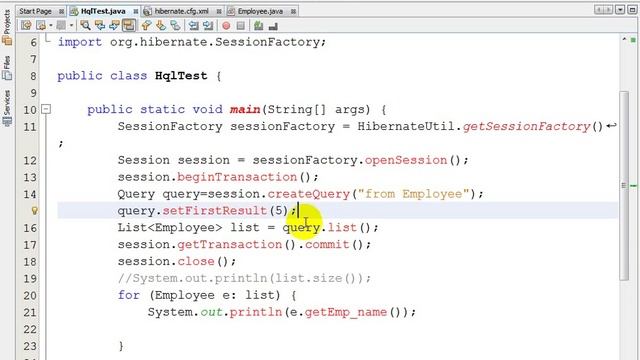Viewport: 640px width, 360px height.
Task: Click the getSessionFactory method call
Action: 527,127
